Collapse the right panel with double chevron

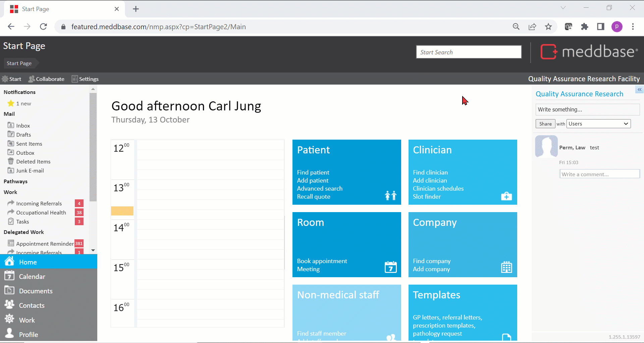tap(639, 90)
